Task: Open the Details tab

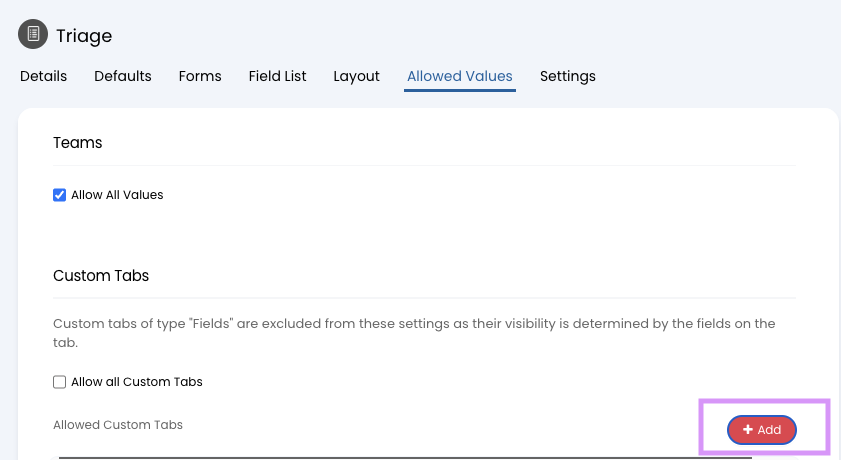Action: coord(43,76)
